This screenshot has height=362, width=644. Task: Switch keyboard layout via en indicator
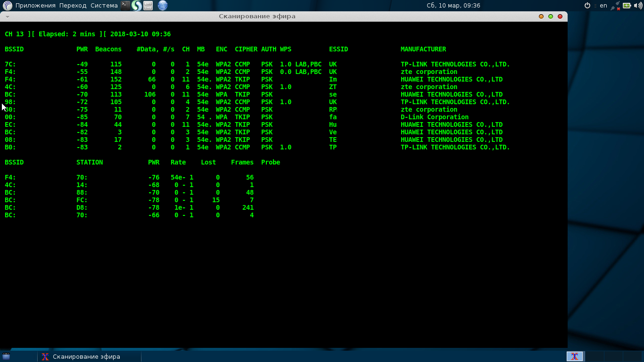click(x=603, y=6)
